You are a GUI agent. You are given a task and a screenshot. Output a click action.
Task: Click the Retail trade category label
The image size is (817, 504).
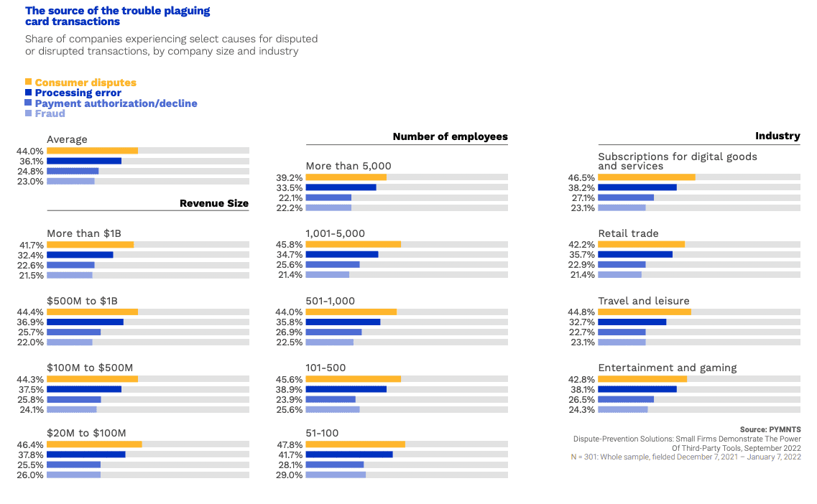click(628, 233)
